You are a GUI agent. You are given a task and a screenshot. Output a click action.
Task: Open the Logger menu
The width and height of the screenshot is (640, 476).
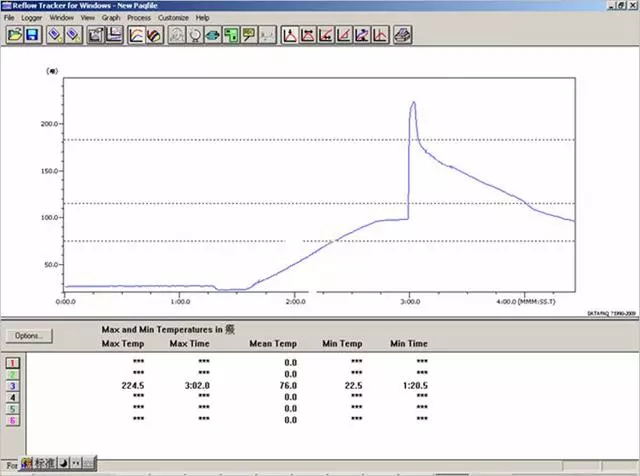[31, 18]
